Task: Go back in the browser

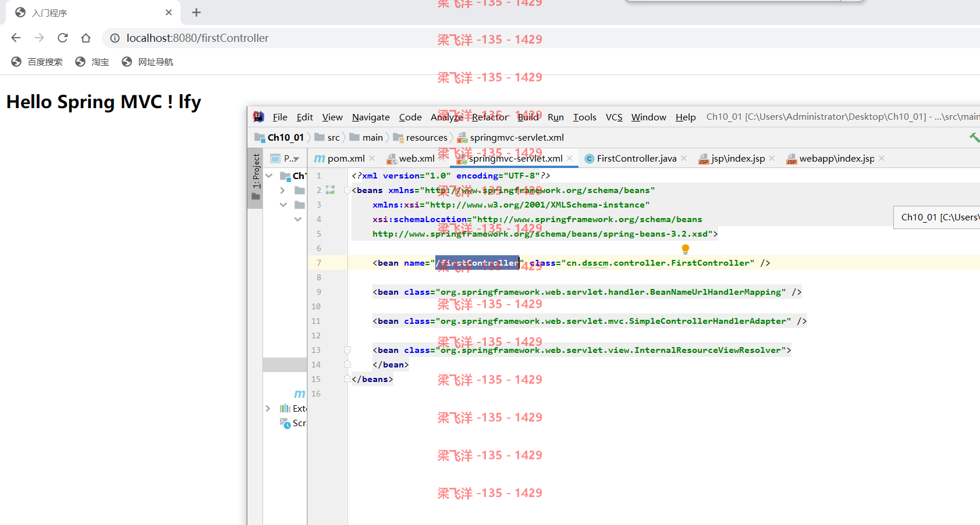Action: tap(16, 38)
